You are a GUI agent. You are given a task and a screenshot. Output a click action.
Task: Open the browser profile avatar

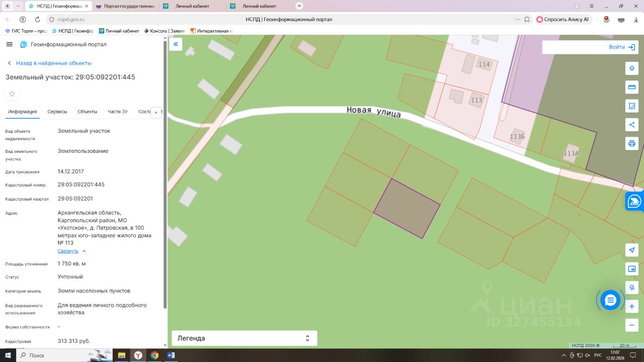tap(577, 6)
